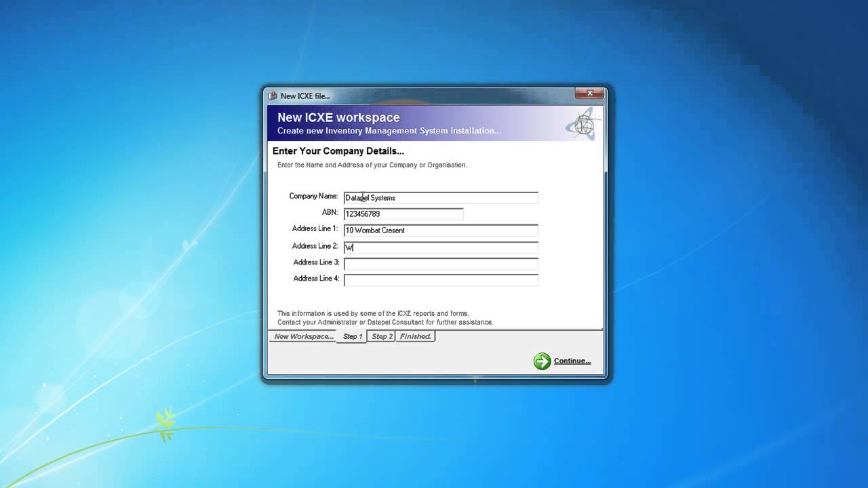The width and height of the screenshot is (868, 488).
Task: Switch to the New Workspace... tab
Action: click(x=304, y=336)
